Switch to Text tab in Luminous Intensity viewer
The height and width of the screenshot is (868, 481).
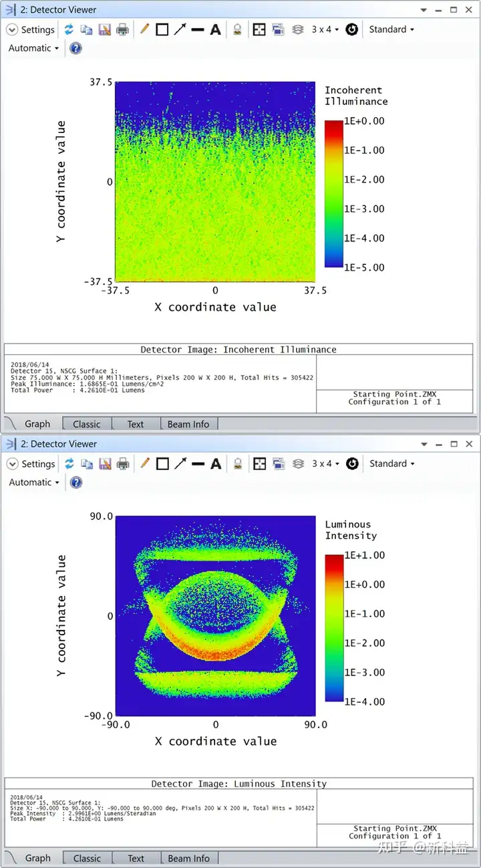click(136, 858)
